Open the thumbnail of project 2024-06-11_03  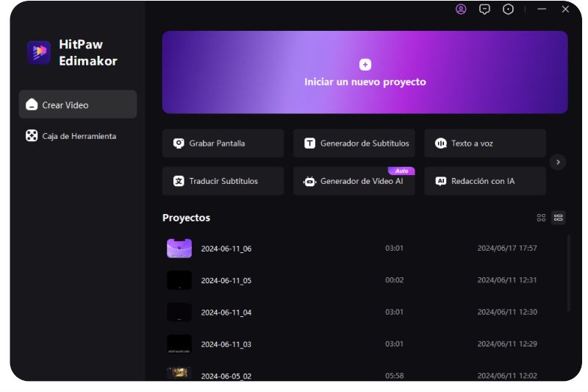pyautogui.click(x=179, y=344)
